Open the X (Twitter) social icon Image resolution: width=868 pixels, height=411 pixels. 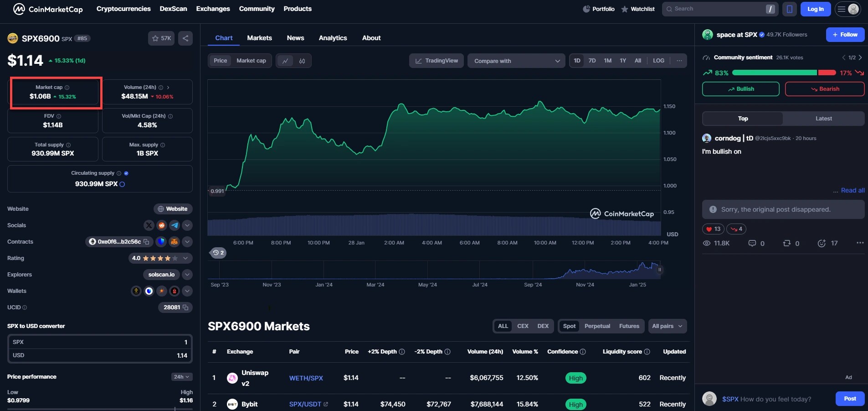[149, 225]
